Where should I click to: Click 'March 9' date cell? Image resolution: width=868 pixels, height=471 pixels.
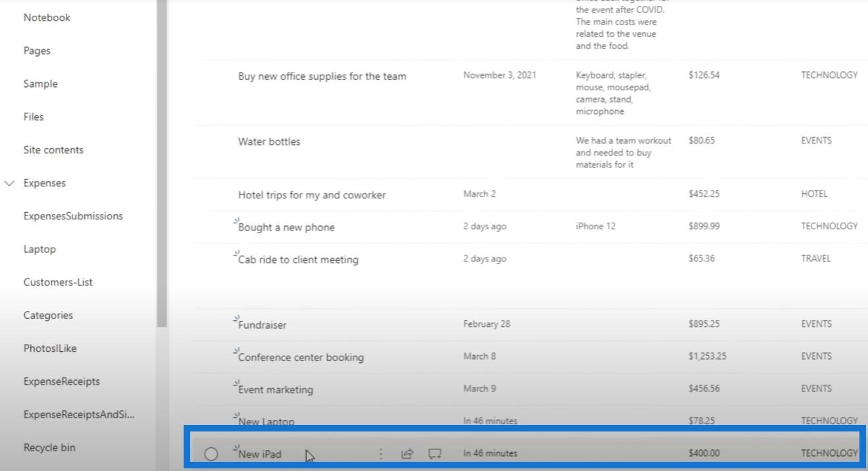click(480, 388)
